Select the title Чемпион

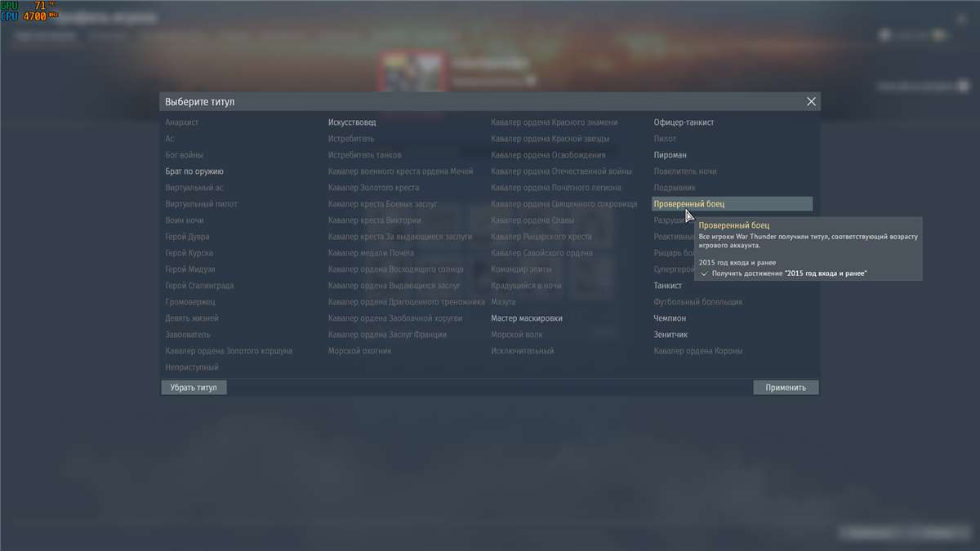pos(670,318)
